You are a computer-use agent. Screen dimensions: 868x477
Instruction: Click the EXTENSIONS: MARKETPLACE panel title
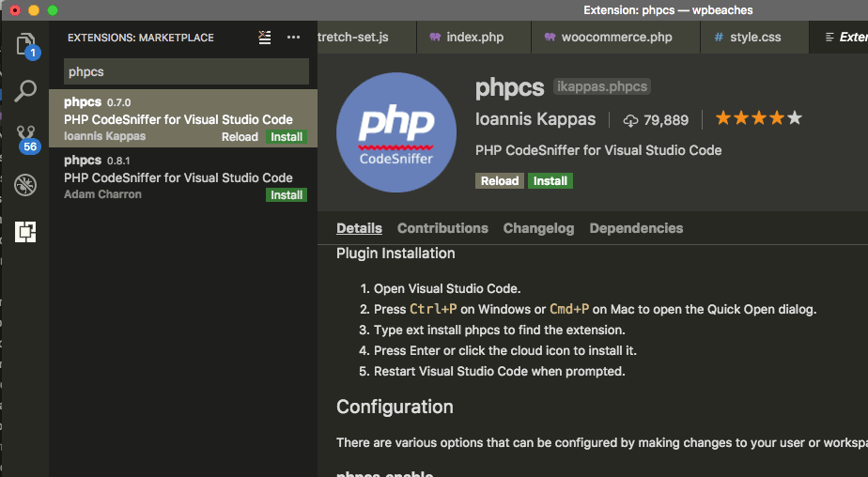click(141, 38)
